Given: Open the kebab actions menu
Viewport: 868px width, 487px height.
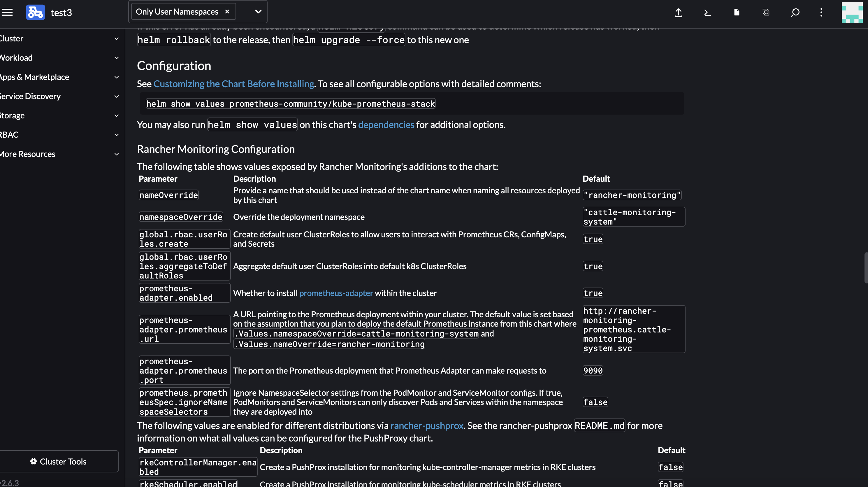Looking at the screenshot, I should pos(821,13).
